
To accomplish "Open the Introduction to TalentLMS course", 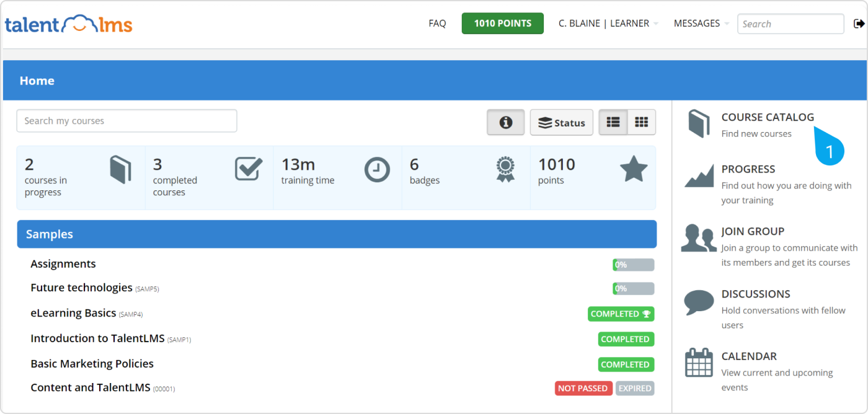I will coord(97,338).
